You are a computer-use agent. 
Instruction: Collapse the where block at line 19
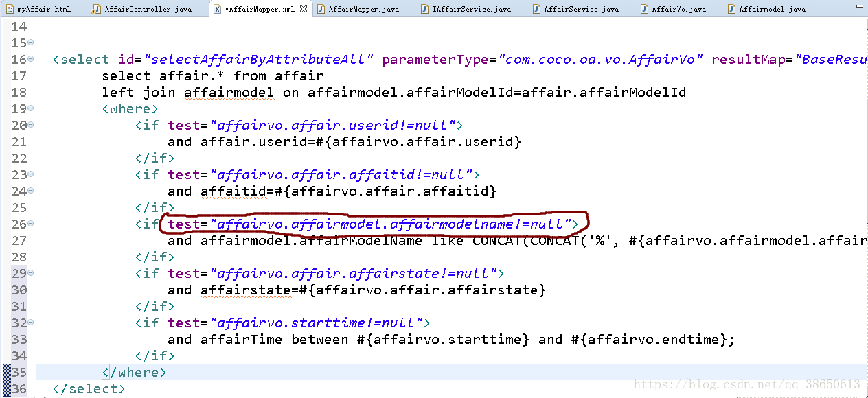point(31,108)
